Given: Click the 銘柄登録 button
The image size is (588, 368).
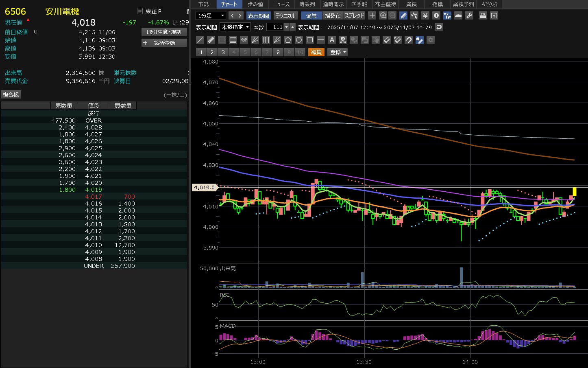Looking at the screenshot, I should (164, 43).
